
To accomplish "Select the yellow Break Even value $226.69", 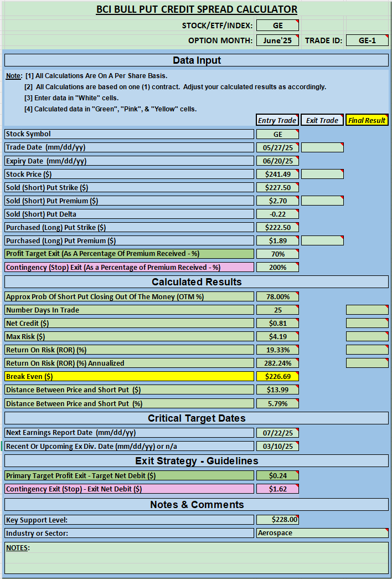I will click(277, 377).
